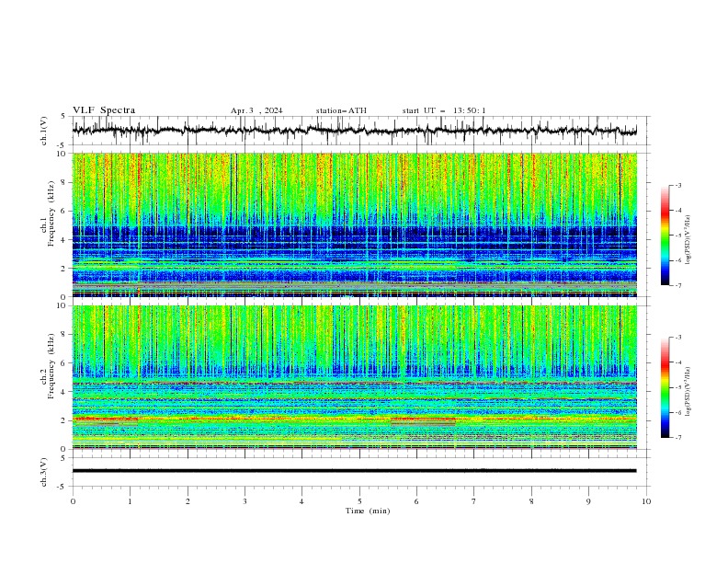Click the "-3" tick on ch.1 colorbar
Screen dimensions: 728x563
coord(677,185)
